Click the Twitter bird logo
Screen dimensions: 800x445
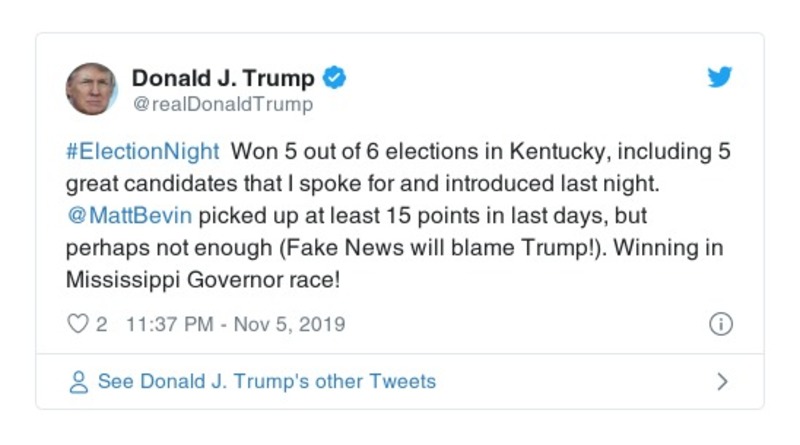(720, 78)
